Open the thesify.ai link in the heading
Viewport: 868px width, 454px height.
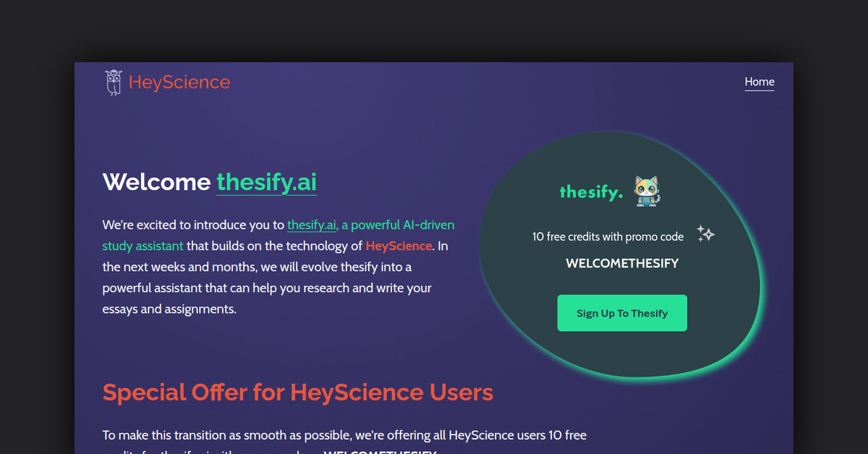(x=266, y=182)
